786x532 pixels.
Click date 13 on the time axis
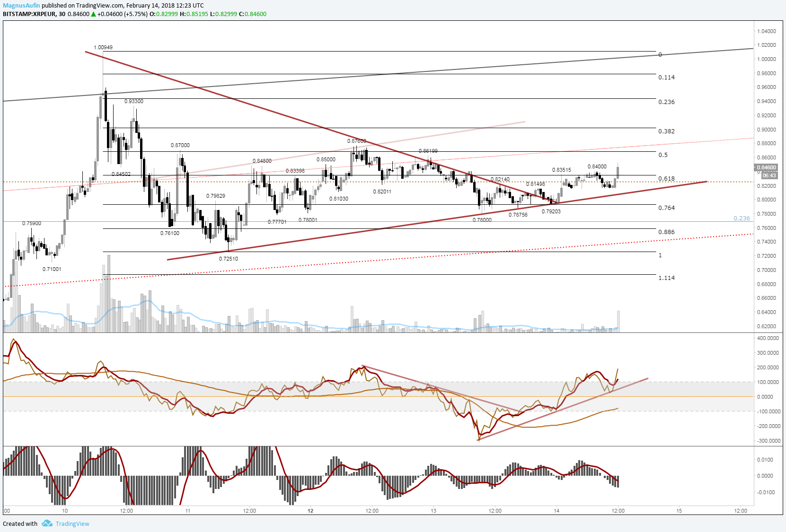pos(433,511)
